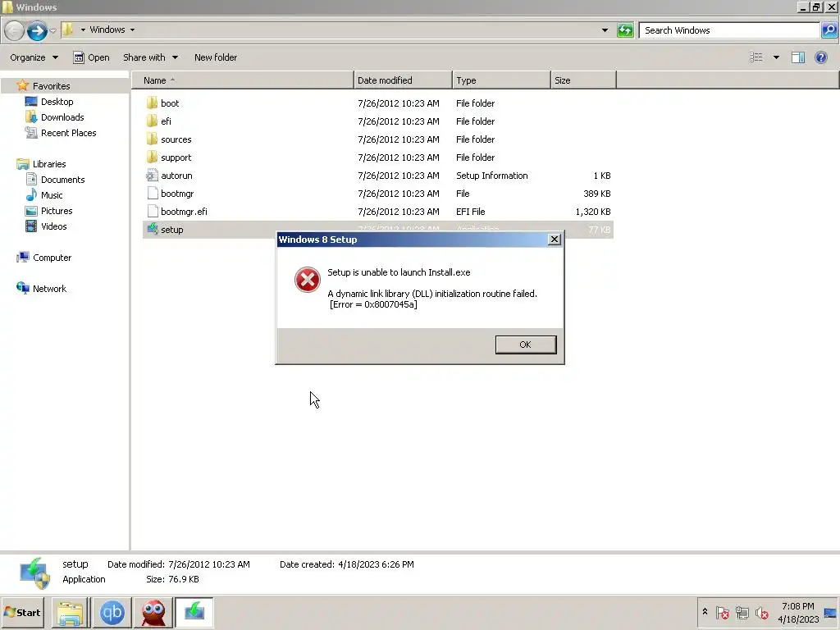Open previous locations dropdown in address bar

pos(605,30)
